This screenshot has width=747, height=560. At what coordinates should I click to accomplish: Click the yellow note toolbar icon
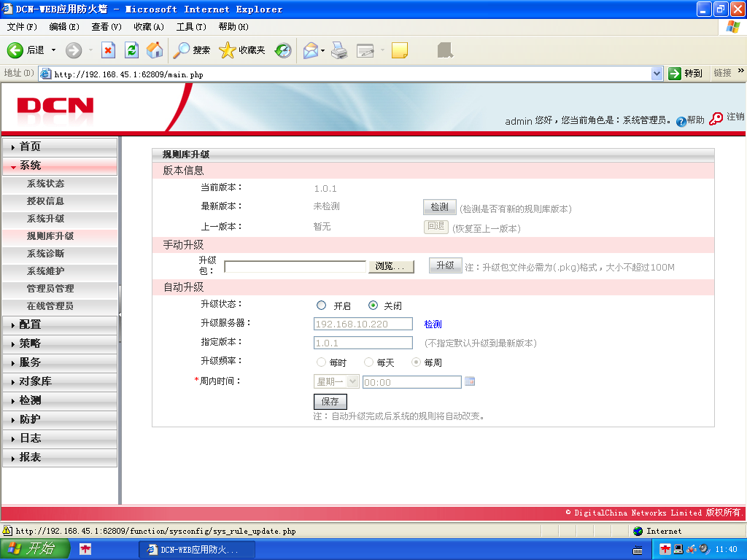tap(399, 50)
